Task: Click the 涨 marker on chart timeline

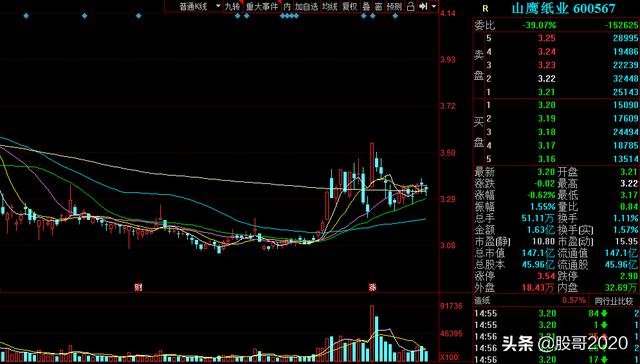Action: 372,287
